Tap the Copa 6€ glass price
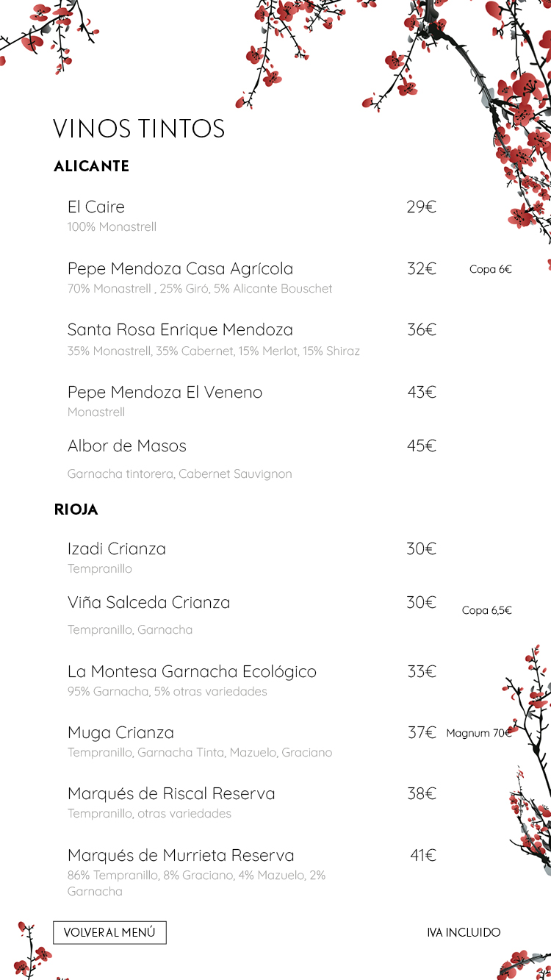Image resolution: width=551 pixels, height=980 pixels. [490, 270]
